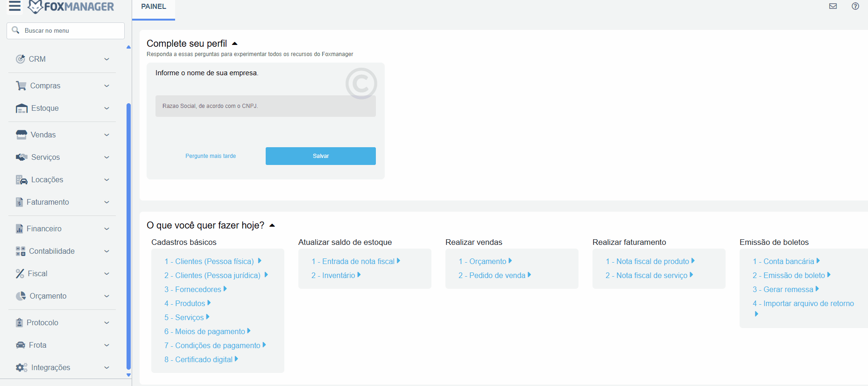Click the CRM target icon

click(x=20, y=59)
